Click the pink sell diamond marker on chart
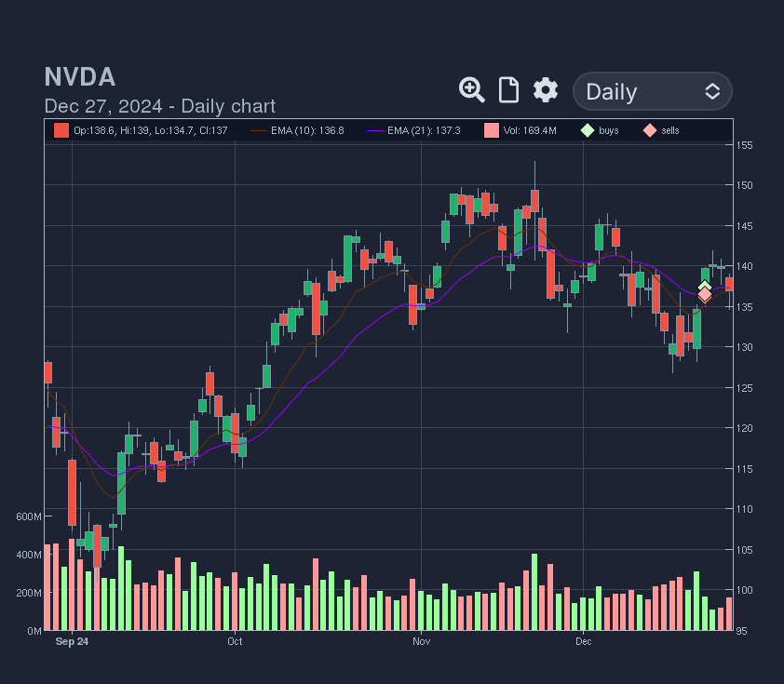Viewport: 784px width, 684px height. pyautogui.click(x=705, y=296)
